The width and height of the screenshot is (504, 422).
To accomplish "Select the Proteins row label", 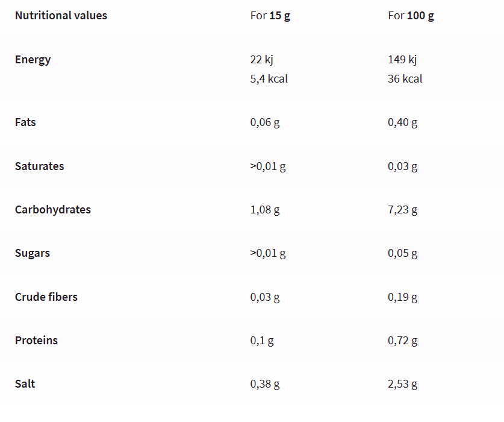I will 36,341.
